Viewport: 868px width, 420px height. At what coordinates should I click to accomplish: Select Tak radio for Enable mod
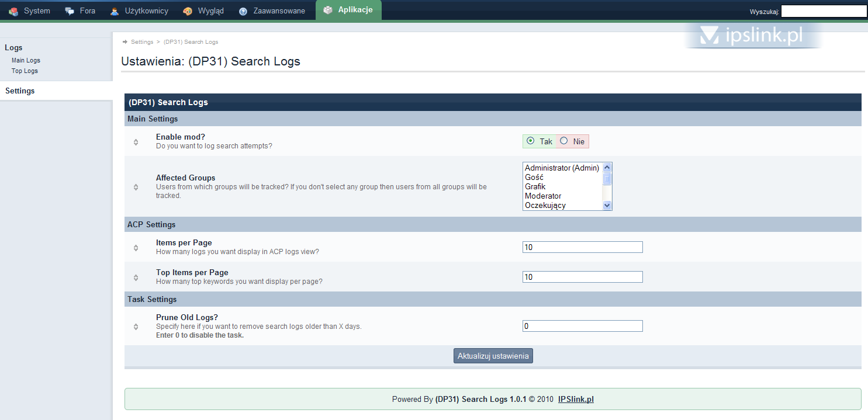(x=530, y=141)
